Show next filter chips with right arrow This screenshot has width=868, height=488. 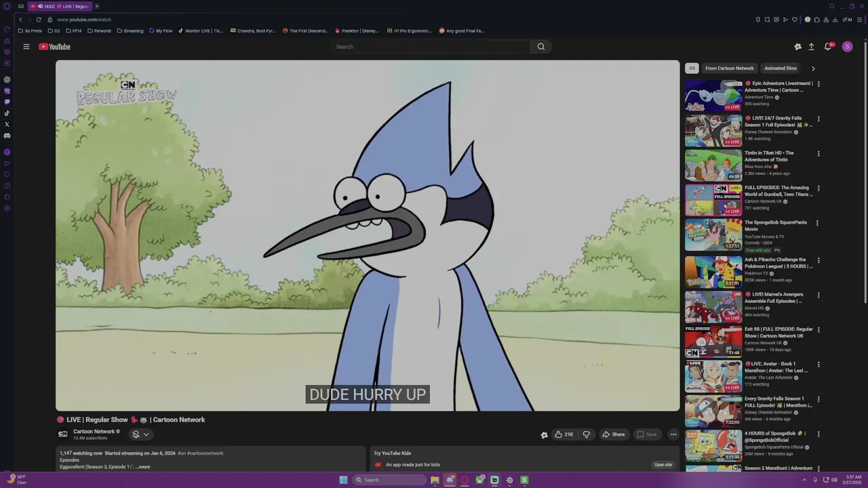(x=813, y=68)
